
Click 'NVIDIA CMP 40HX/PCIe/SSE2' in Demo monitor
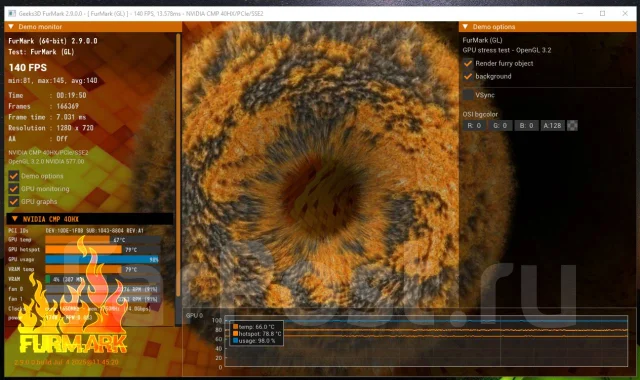[48, 153]
